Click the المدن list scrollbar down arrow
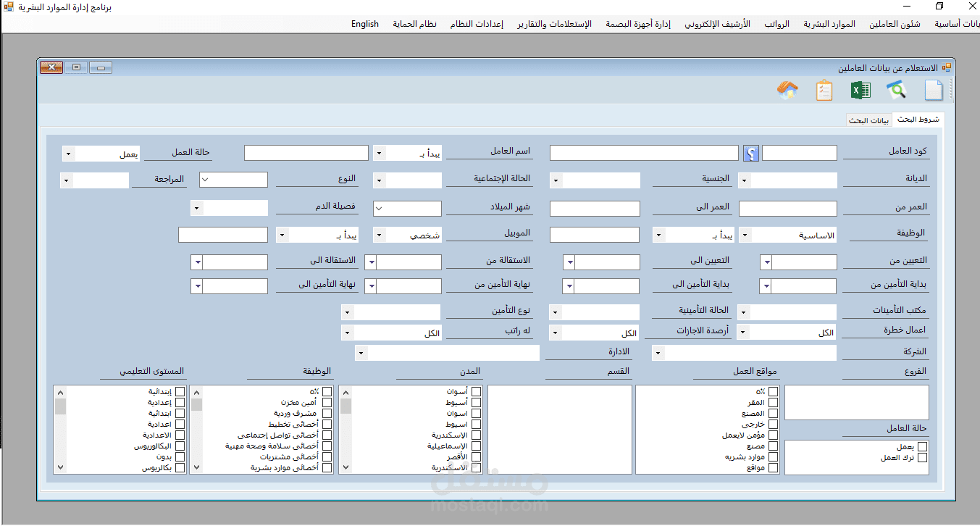980x526 pixels. (345, 467)
